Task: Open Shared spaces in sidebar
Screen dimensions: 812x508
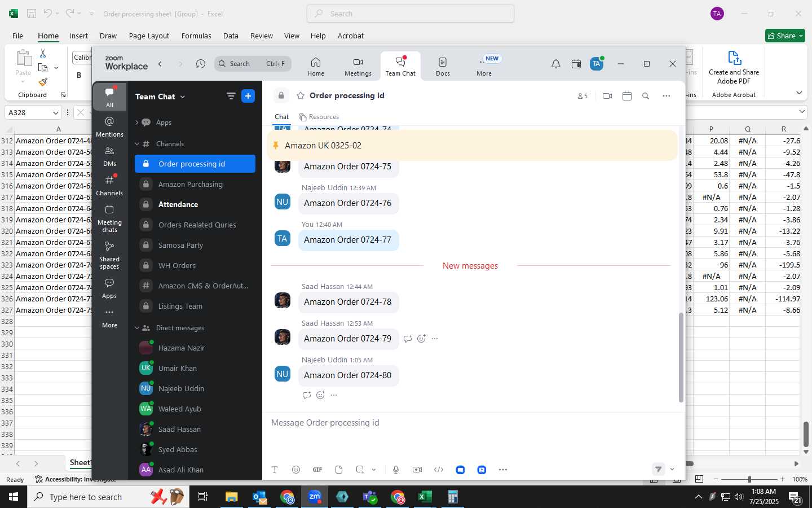Action: coord(109,255)
